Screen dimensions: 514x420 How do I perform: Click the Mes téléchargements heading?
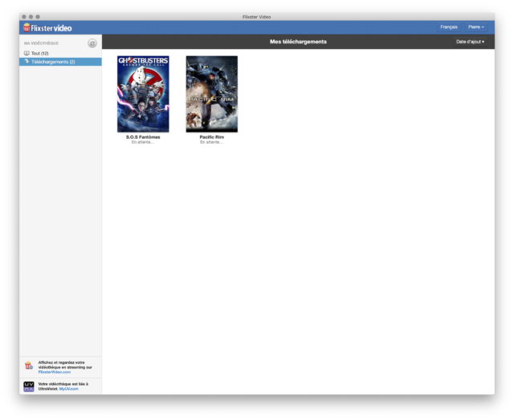pos(298,42)
